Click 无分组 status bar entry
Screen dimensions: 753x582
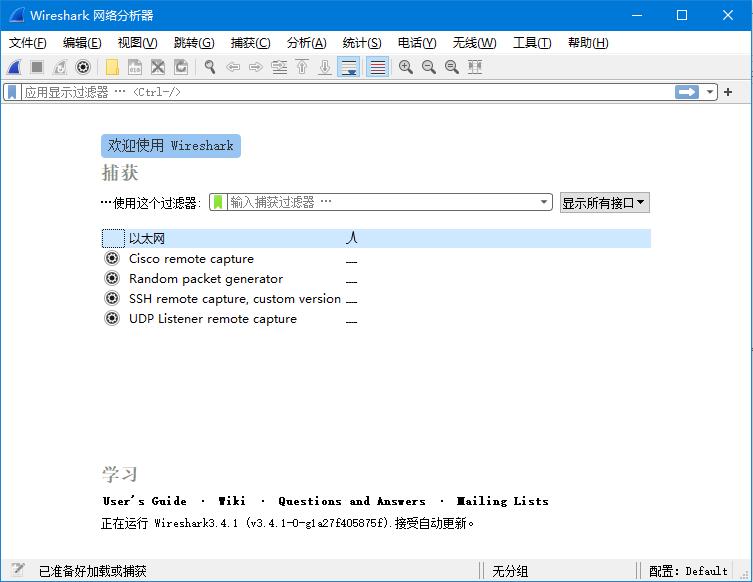(510, 571)
